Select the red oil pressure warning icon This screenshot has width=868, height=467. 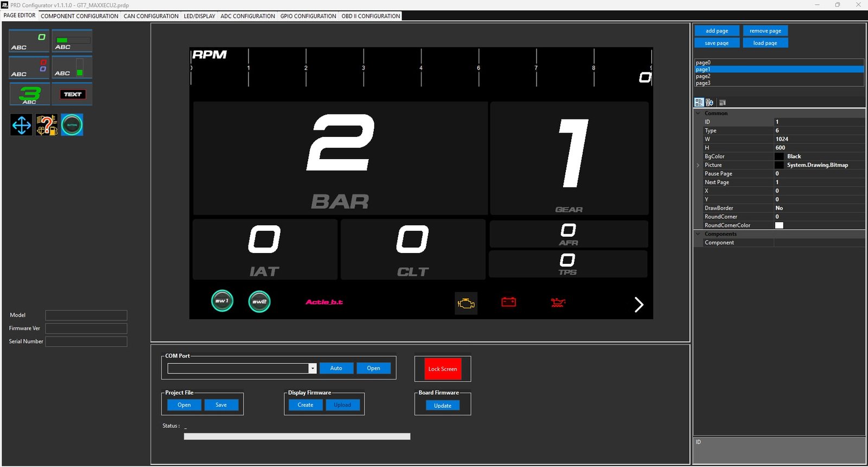pyautogui.click(x=558, y=302)
